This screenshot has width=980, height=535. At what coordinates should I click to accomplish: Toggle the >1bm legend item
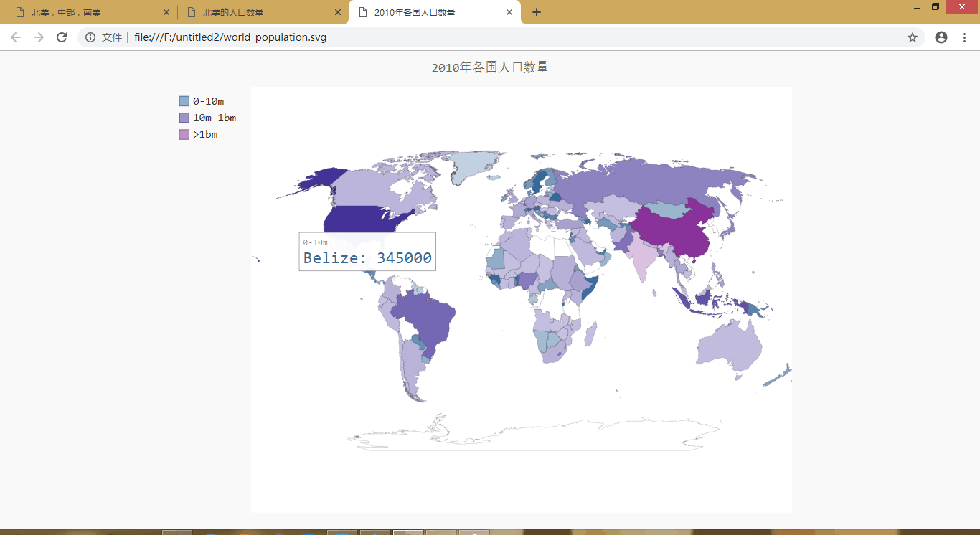[x=207, y=134]
